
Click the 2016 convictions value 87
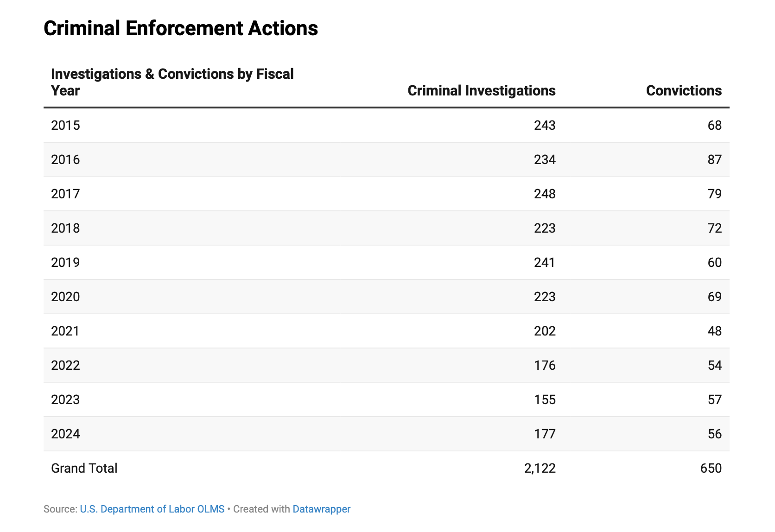pyautogui.click(x=714, y=160)
